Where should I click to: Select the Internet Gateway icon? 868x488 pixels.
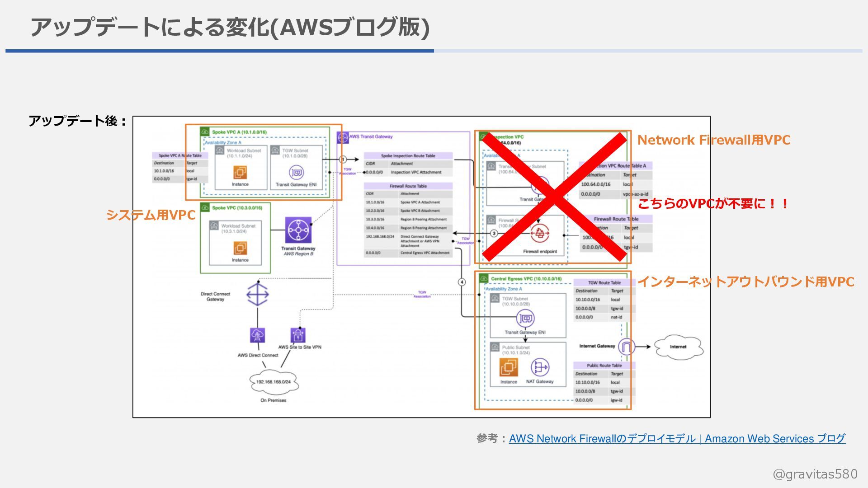(x=627, y=347)
